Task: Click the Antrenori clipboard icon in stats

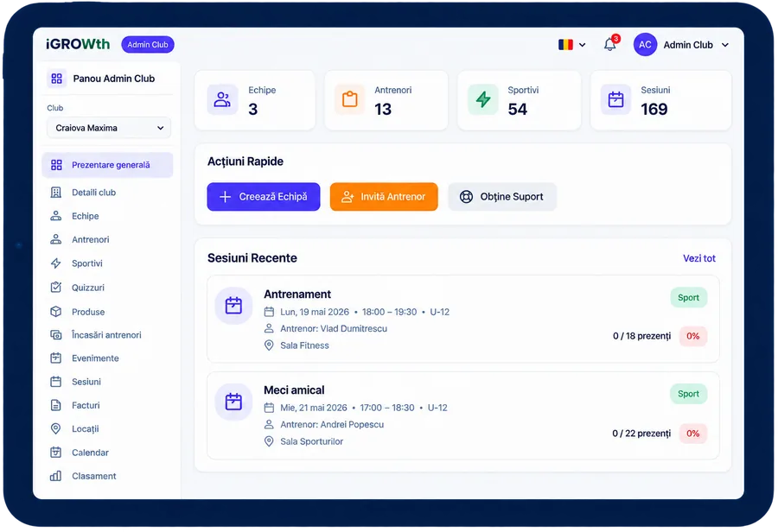Action: [x=350, y=99]
